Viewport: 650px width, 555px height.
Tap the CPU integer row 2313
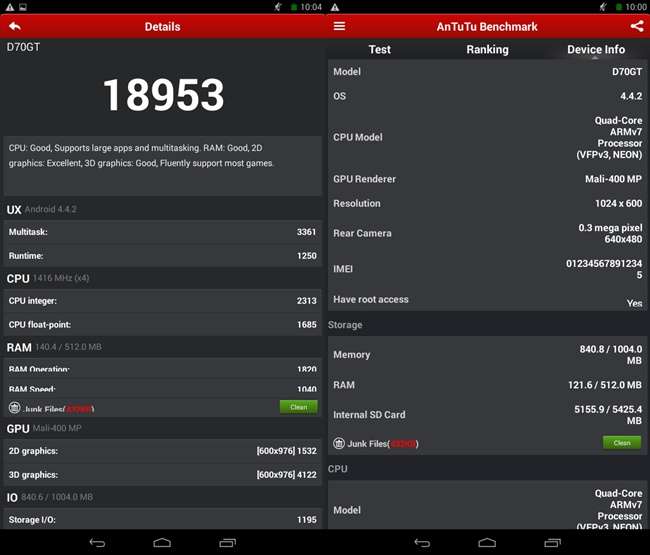162,301
